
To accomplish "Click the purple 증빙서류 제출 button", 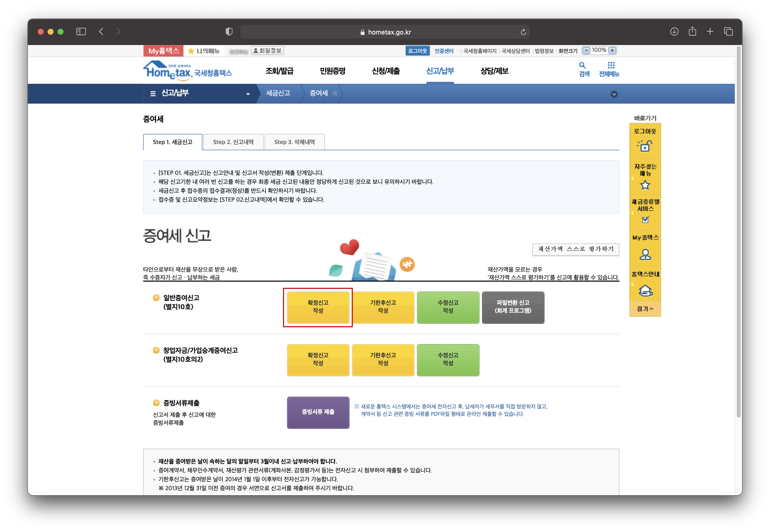I will click(318, 412).
